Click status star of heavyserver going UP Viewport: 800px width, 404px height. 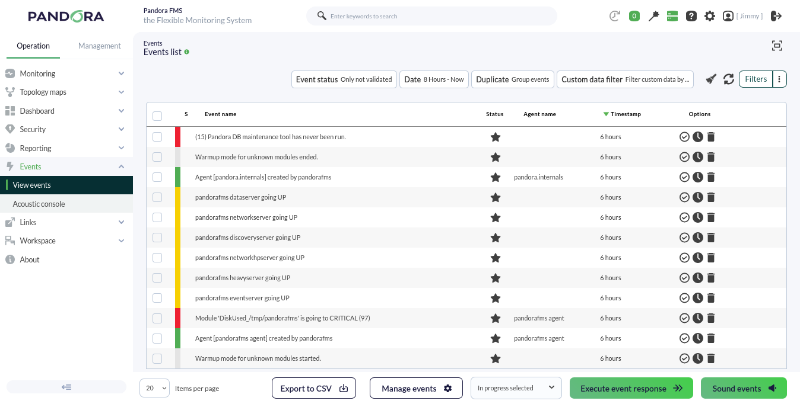[x=495, y=278]
